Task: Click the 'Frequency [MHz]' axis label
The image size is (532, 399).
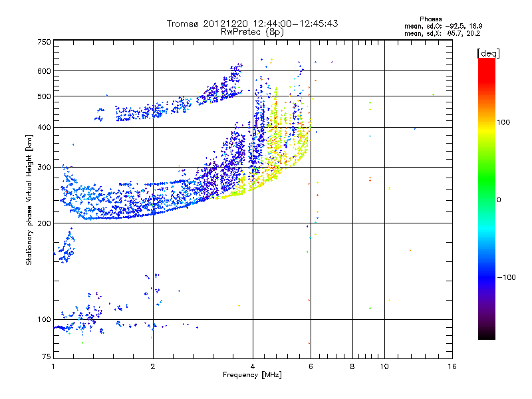Action: [x=252, y=375]
